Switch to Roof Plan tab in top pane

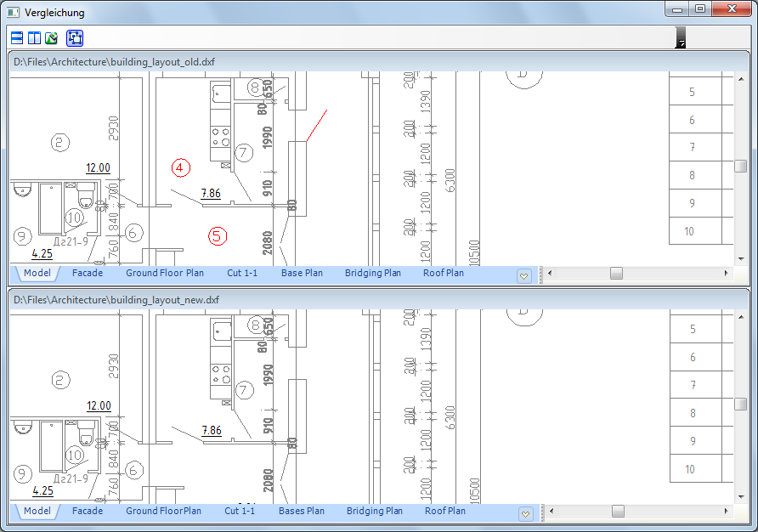pos(444,274)
